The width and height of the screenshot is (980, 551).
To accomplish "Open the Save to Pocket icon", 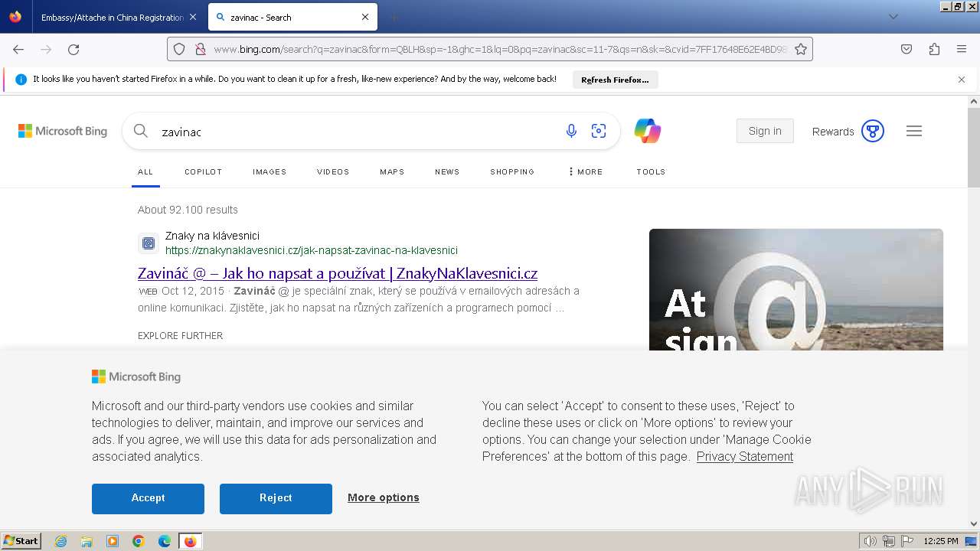I will 906,49.
